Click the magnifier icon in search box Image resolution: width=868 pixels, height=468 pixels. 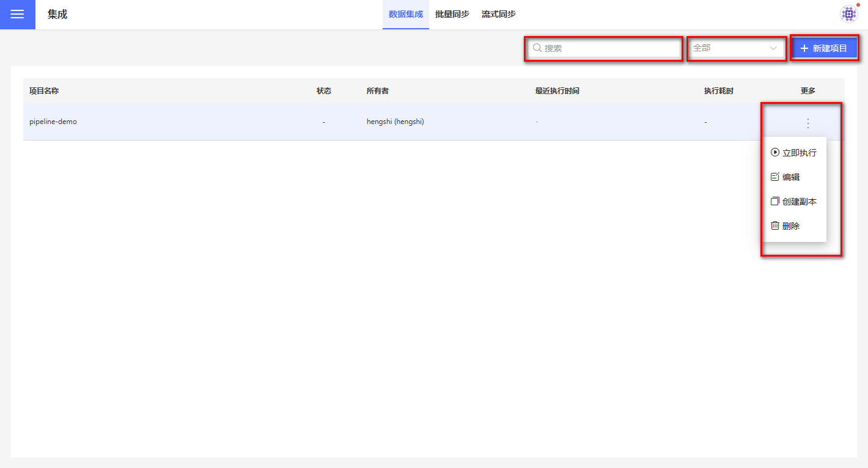tap(537, 48)
